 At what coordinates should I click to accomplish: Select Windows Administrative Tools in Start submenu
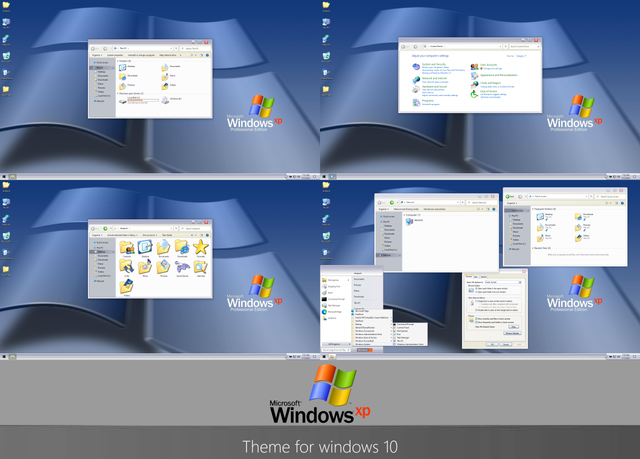click(410, 344)
